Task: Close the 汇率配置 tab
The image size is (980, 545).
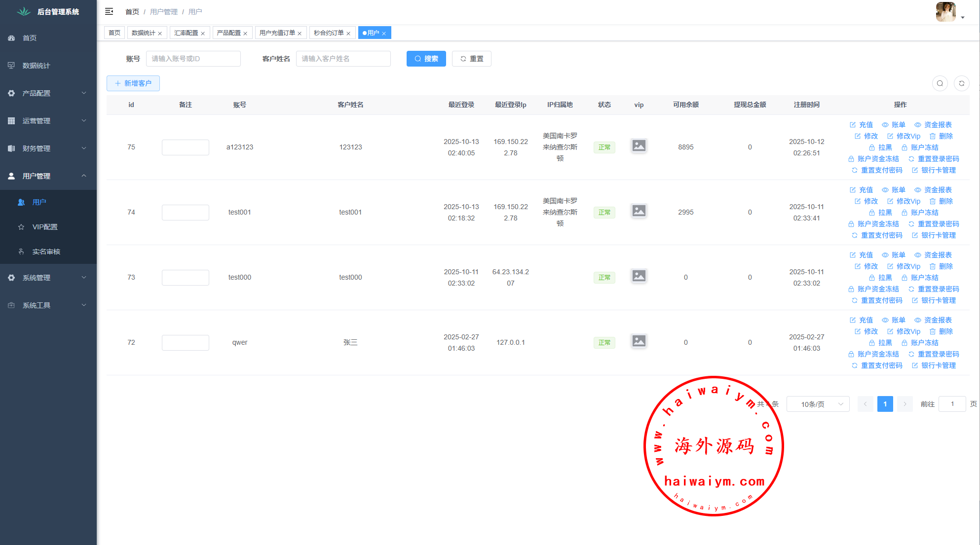Action: pos(203,34)
